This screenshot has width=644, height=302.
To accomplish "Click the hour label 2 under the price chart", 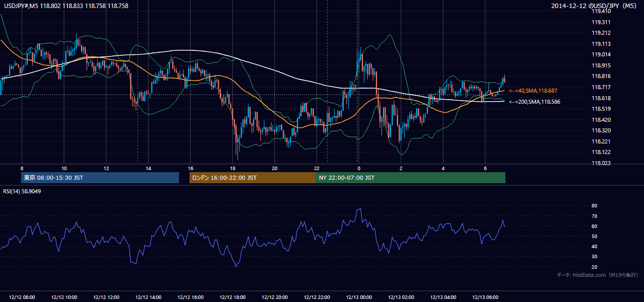I will click(x=401, y=168).
